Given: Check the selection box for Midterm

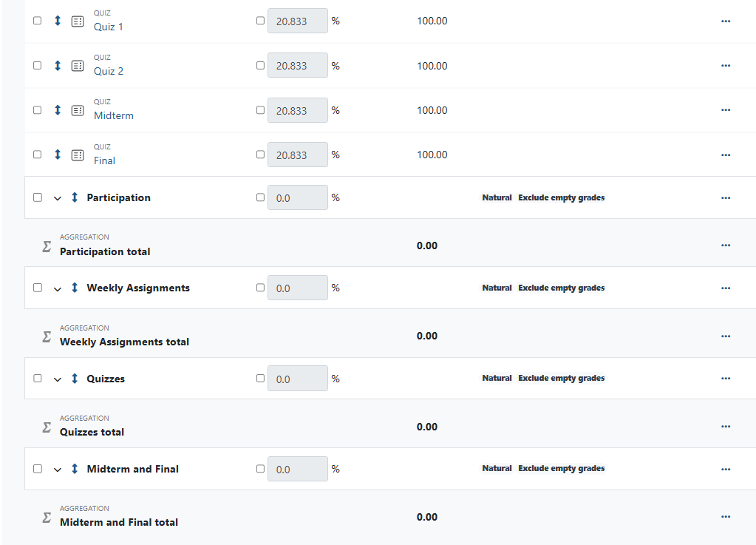Looking at the screenshot, I should 37,109.
